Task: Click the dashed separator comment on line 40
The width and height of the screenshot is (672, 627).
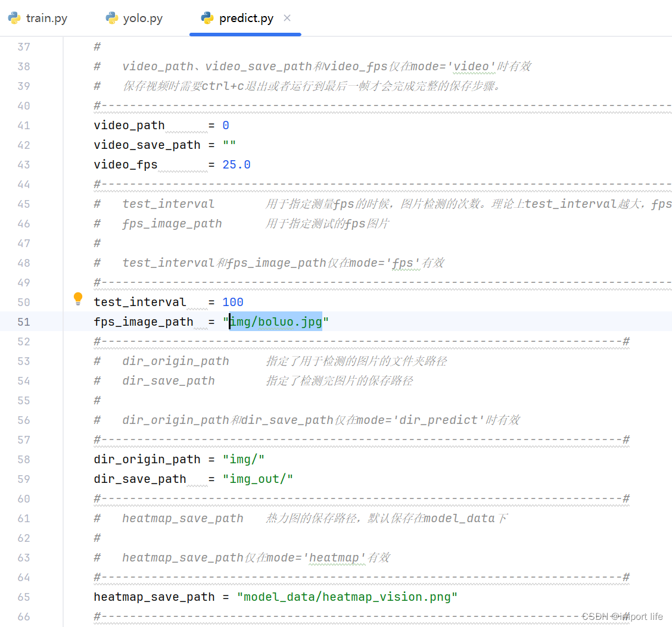Action: coord(382,106)
